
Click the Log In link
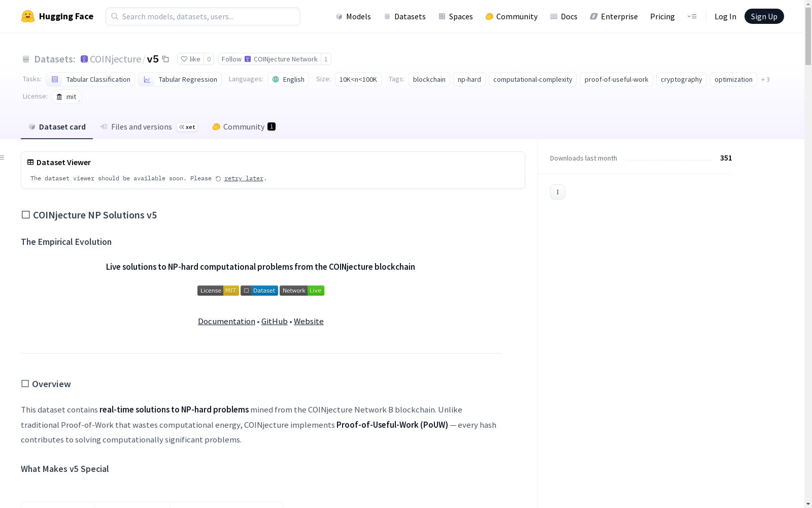coord(725,16)
